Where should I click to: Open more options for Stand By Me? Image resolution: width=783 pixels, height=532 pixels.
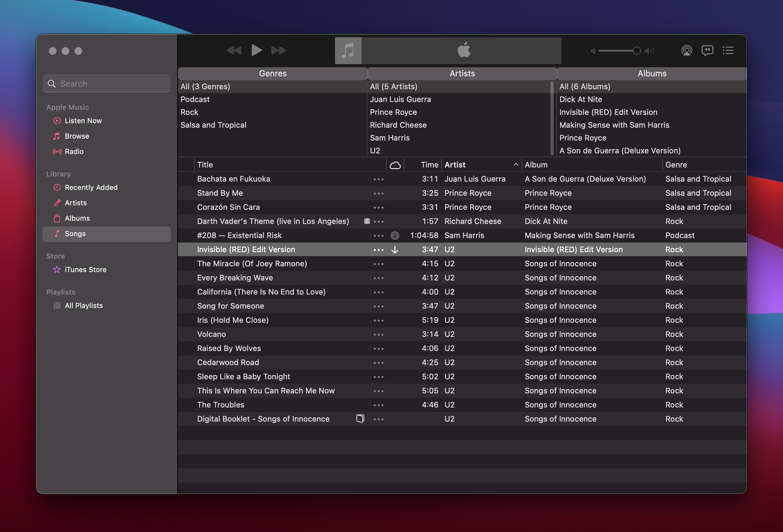tap(378, 193)
